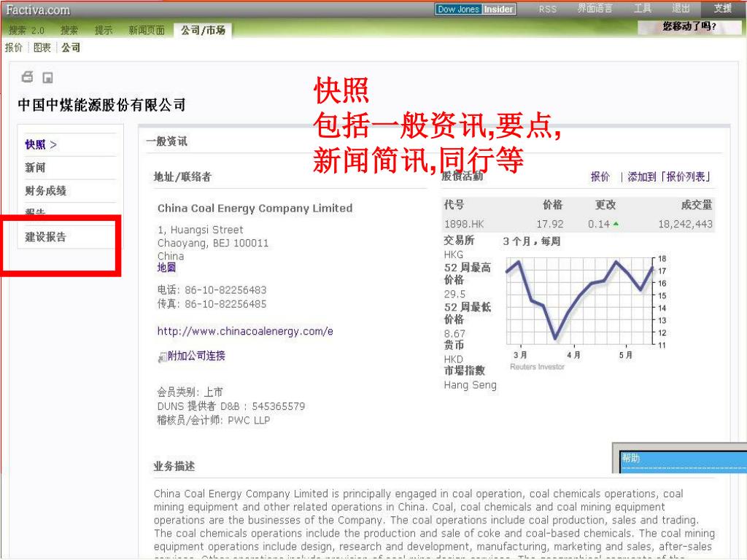This screenshot has width=747, height=560.
Task: Click the printer icon
Action: click(28, 77)
